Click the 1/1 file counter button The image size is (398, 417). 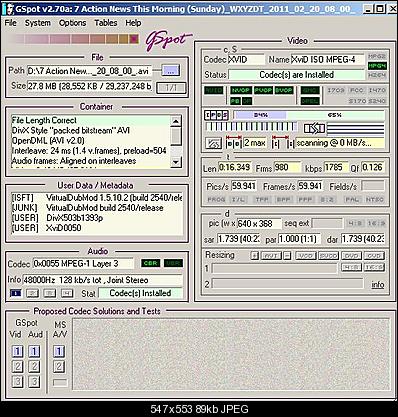171,88
